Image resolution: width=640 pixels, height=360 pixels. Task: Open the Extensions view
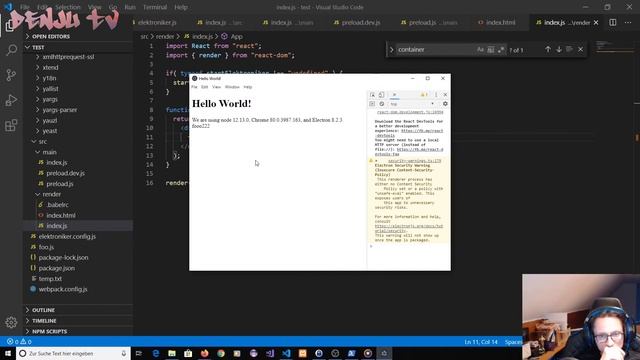click(x=11, y=125)
